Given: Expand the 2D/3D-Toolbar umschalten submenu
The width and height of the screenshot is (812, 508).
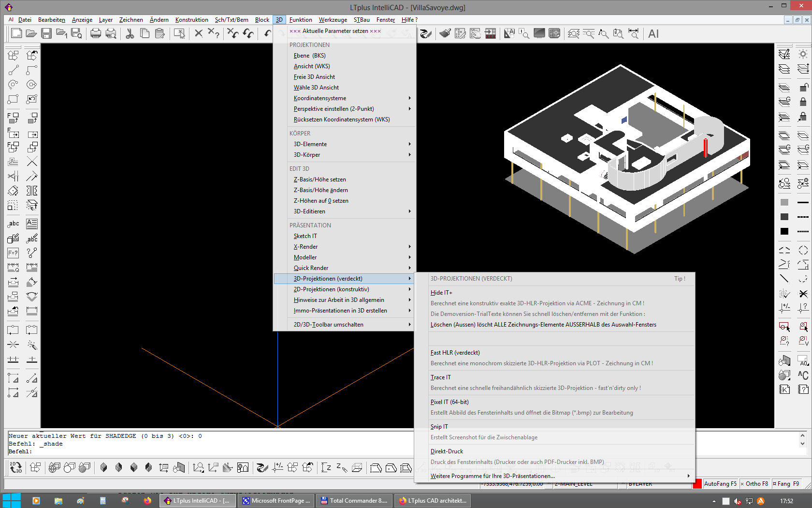Looking at the screenshot, I should point(345,325).
